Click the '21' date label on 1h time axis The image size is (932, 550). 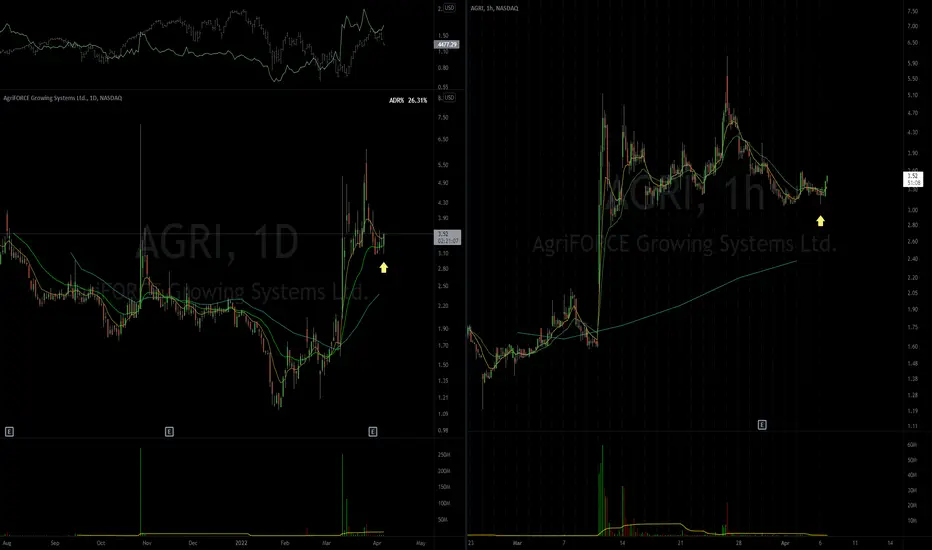click(681, 543)
